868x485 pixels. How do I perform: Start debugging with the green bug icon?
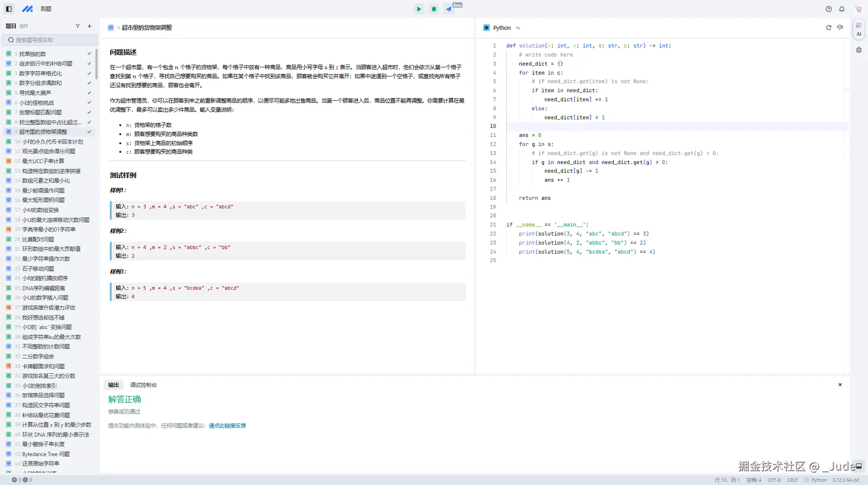pos(434,9)
